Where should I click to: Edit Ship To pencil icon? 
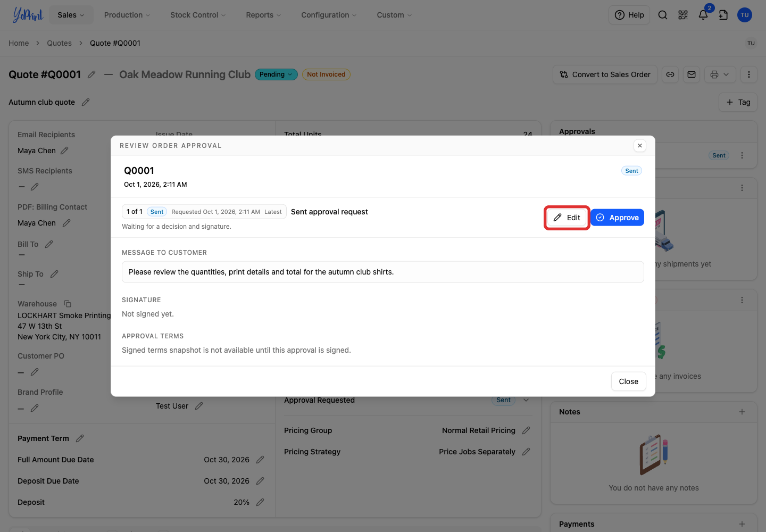click(54, 274)
